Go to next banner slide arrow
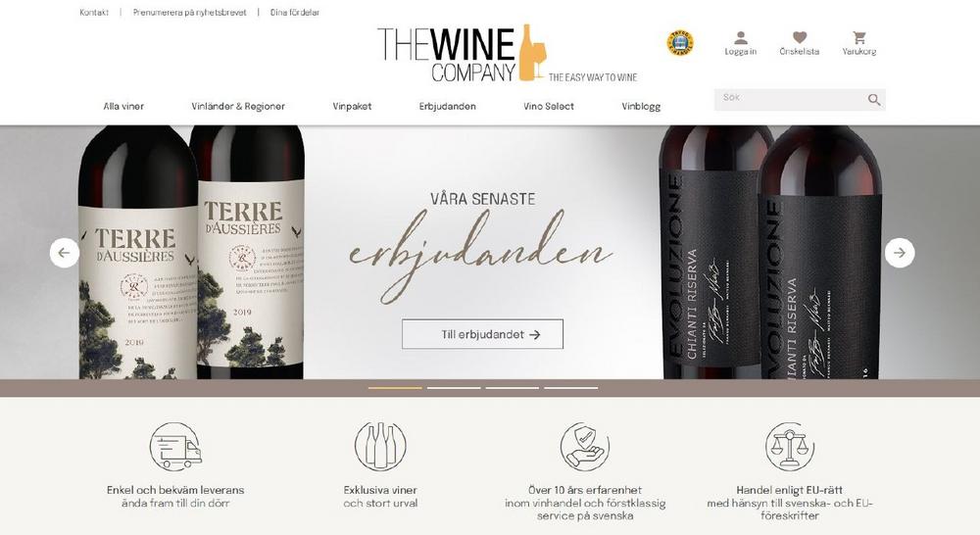The height and width of the screenshot is (535, 980). (x=900, y=253)
